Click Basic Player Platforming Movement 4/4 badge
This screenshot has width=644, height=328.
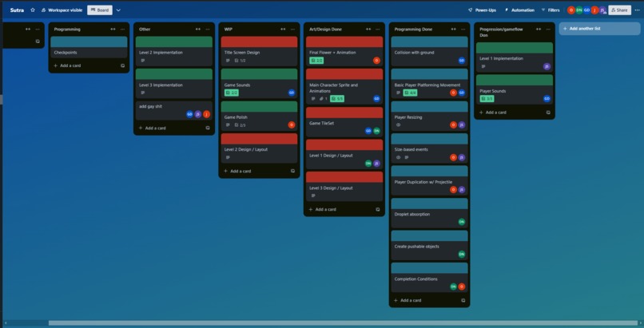click(410, 93)
